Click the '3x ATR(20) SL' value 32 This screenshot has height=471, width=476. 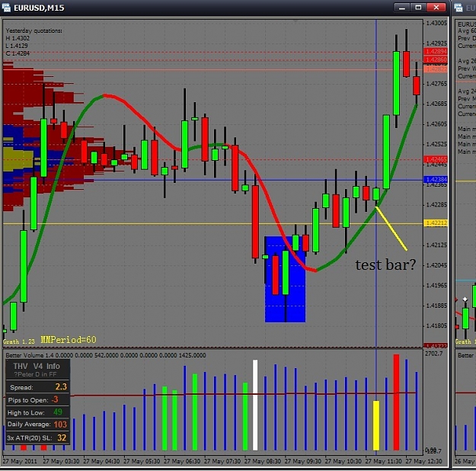point(62,437)
